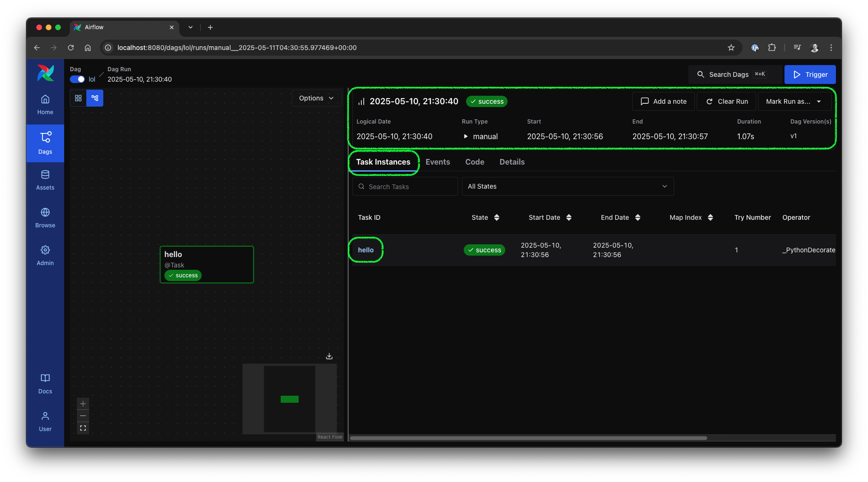Download the graph image
The width and height of the screenshot is (868, 482).
tap(329, 356)
